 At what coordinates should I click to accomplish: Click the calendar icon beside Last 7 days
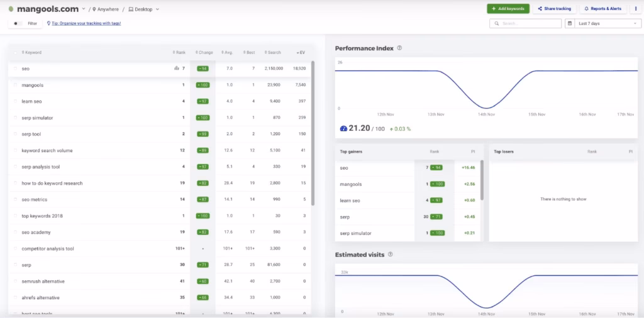point(571,23)
